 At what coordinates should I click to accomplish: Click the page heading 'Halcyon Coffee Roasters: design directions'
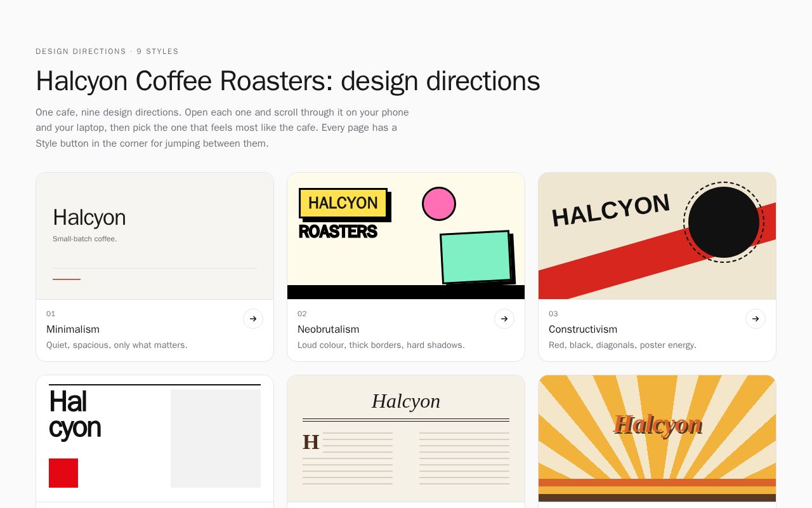coord(288,81)
